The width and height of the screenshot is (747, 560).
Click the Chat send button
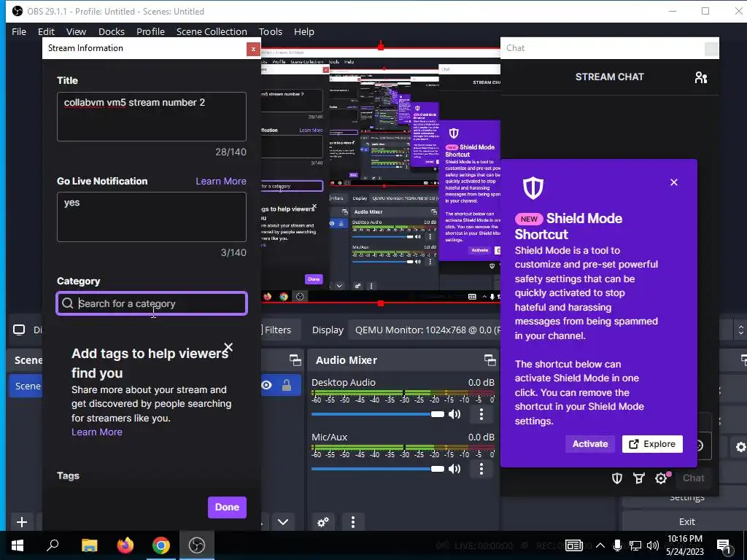[x=693, y=478]
